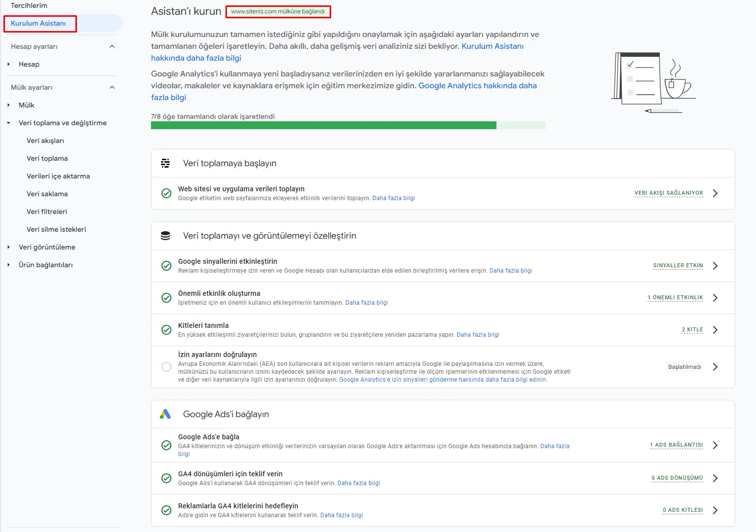
Task: Open Veri toplama menu item
Action: click(47, 158)
